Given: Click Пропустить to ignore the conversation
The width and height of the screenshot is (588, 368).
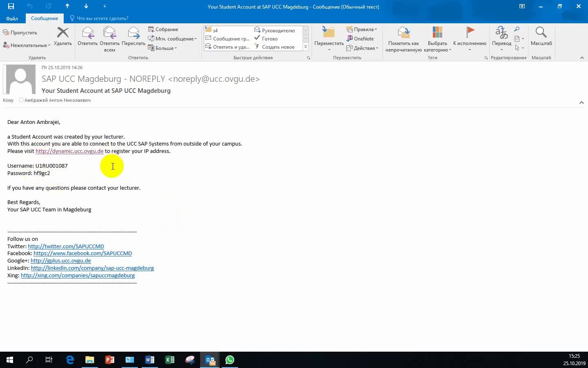Looking at the screenshot, I should (x=20, y=33).
